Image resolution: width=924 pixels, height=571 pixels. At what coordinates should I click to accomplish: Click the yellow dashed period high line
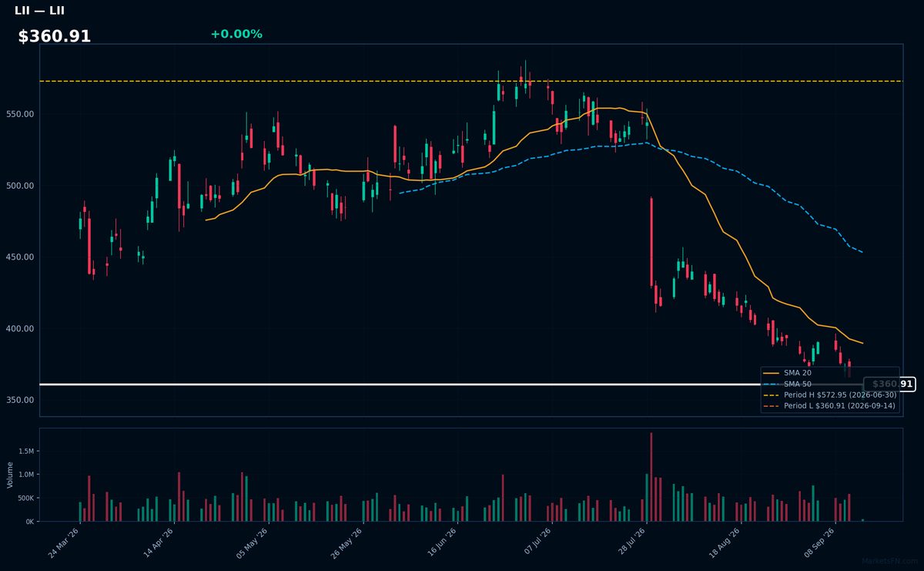click(470, 81)
